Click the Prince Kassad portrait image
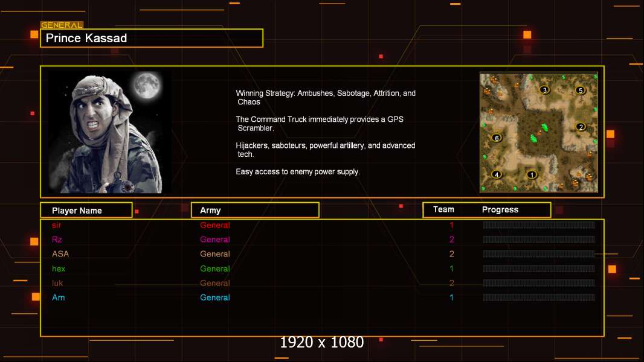The width and height of the screenshot is (644, 362). pyautogui.click(x=109, y=133)
